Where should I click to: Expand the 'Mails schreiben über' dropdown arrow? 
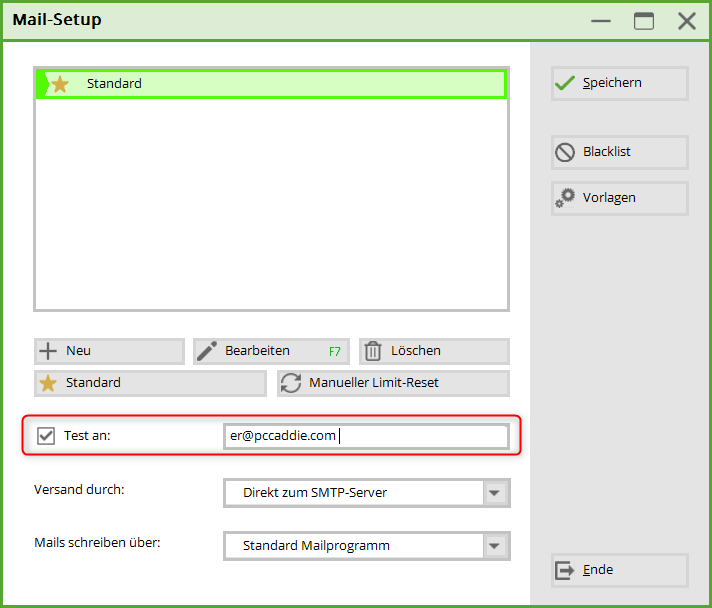[495, 546]
